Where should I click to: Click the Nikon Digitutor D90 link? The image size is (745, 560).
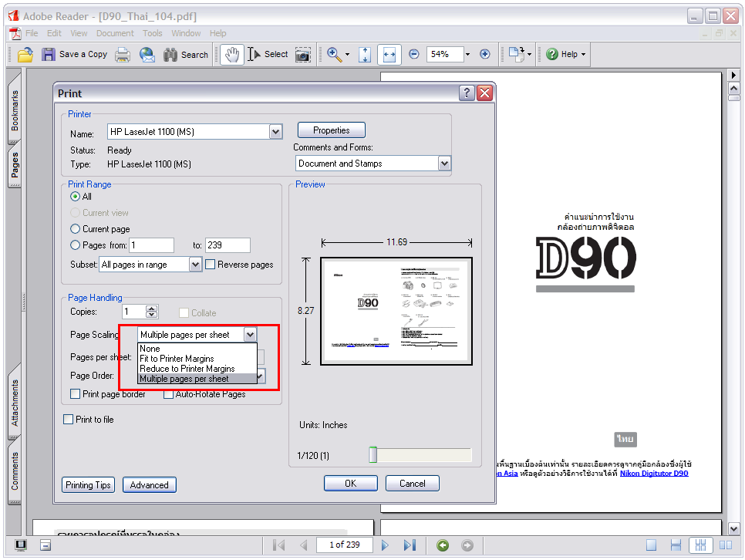pyautogui.click(x=654, y=473)
